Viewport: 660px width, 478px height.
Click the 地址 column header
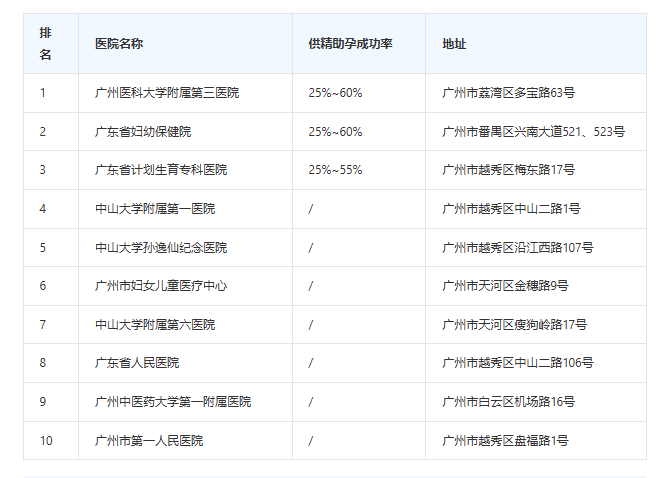click(x=454, y=44)
